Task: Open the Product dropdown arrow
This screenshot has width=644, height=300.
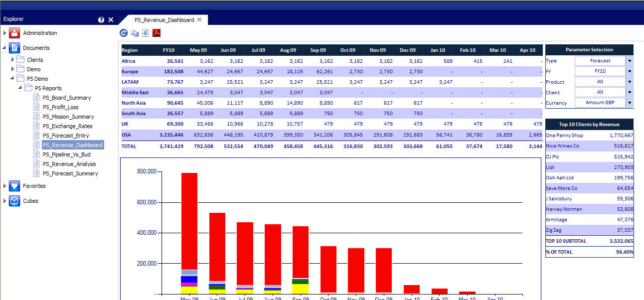Action: coord(630,82)
